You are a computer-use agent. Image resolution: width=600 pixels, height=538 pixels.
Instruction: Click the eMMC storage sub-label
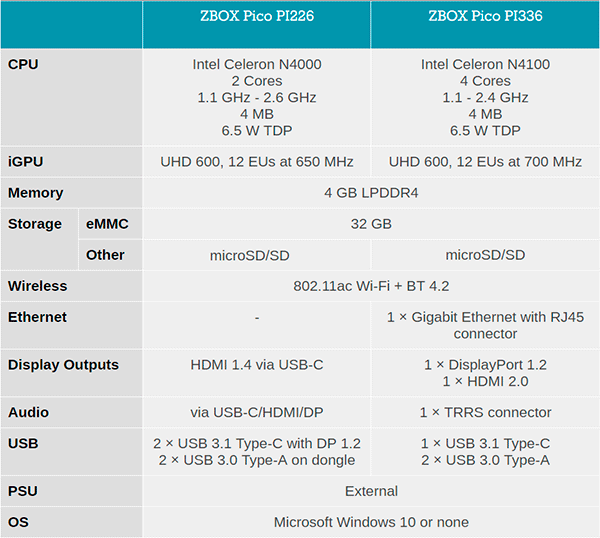point(107,224)
